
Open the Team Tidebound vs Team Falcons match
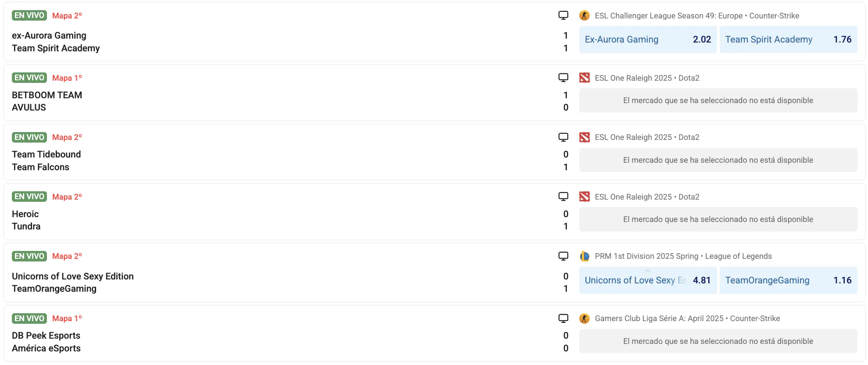point(46,161)
